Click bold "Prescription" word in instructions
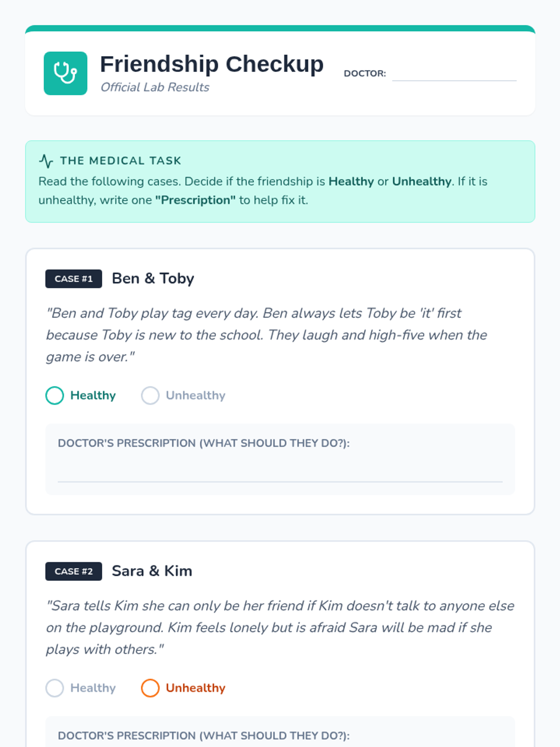The height and width of the screenshot is (747, 560). (196, 200)
